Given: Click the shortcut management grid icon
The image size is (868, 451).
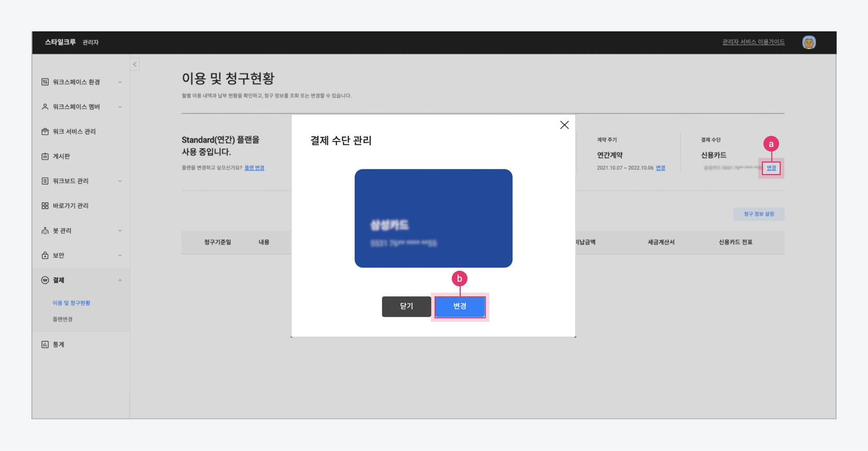Looking at the screenshot, I should (x=45, y=206).
